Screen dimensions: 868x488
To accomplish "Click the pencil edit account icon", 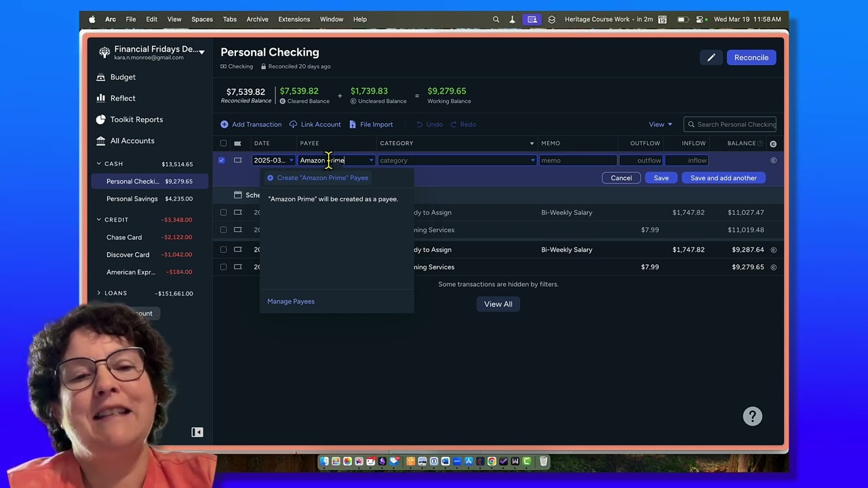I will pos(711,58).
